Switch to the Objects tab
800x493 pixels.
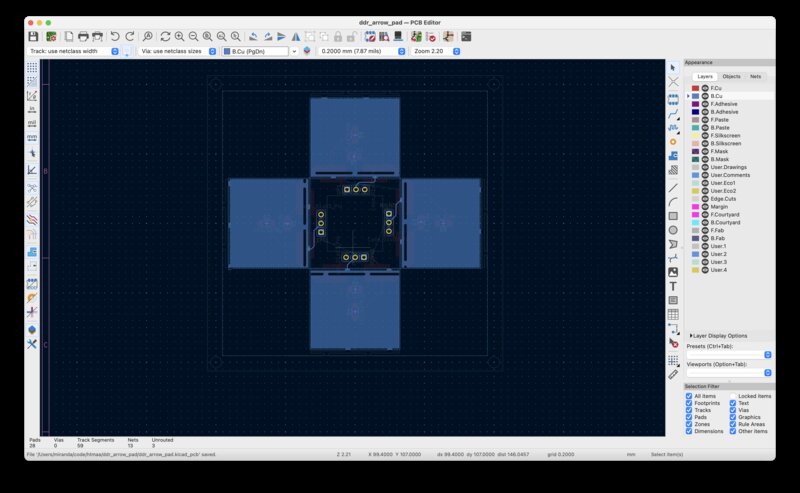pos(731,76)
